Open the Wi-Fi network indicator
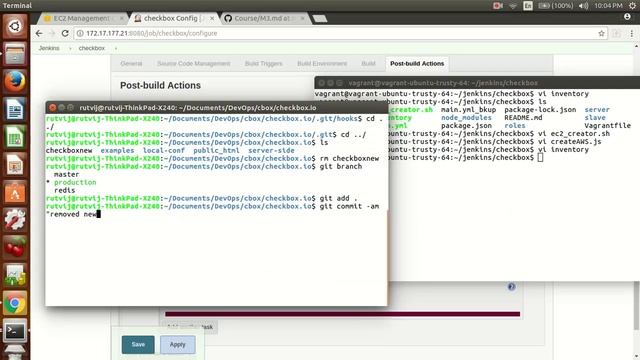Screen dimensions: 640x360 [x=513, y=6]
